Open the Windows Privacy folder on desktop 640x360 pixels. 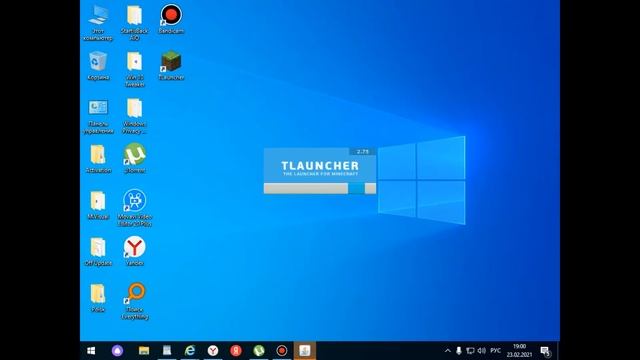click(x=134, y=116)
